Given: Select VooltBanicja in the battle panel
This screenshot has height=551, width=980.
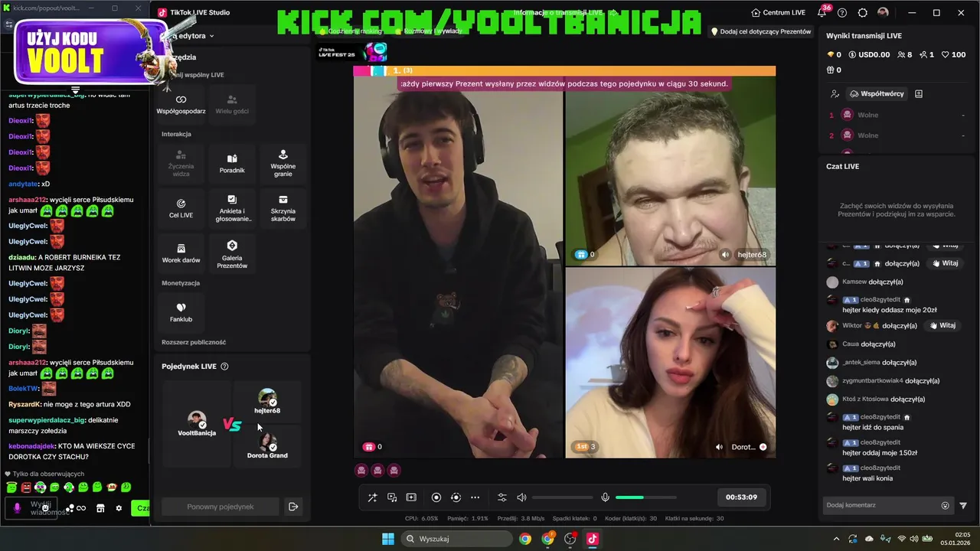Looking at the screenshot, I should pyautogui.click(x=197, y=424).
